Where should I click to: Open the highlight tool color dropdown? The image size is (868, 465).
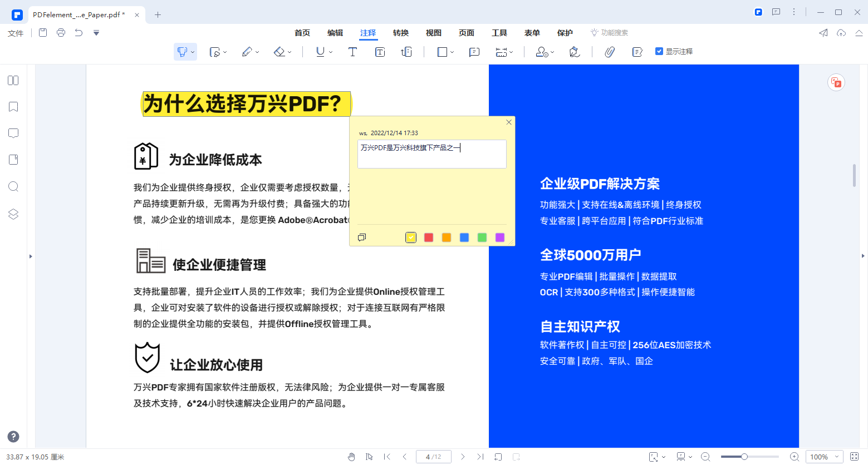(x=193, y=51)
